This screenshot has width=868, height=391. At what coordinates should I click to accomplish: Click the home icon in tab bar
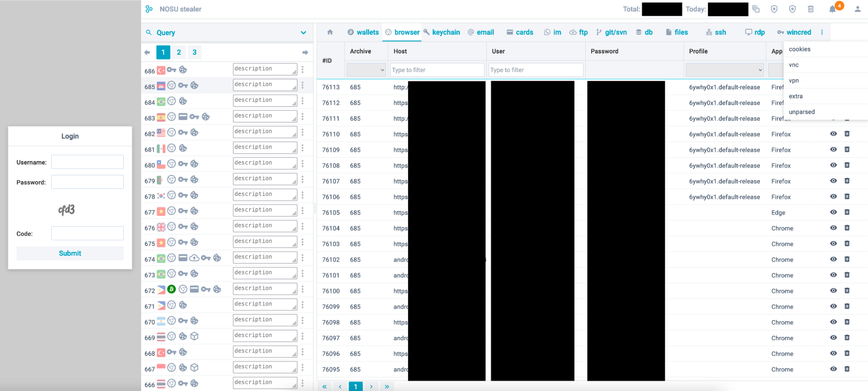pyautogui.click(x=330, y=32)
